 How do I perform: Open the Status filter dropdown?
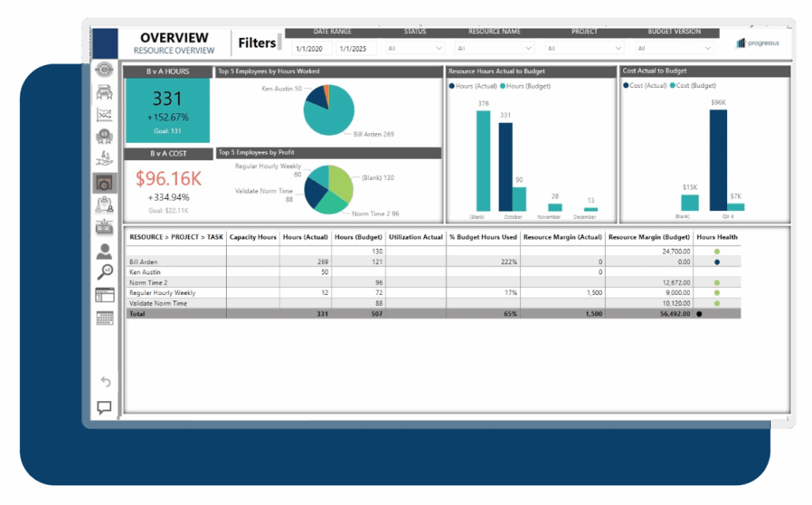[x=415, y=48]
